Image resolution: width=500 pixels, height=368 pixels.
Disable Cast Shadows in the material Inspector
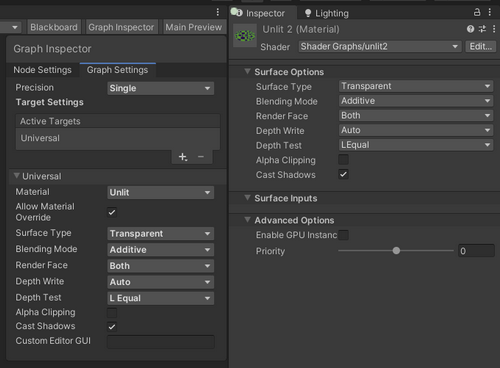[x=343, y=174]
